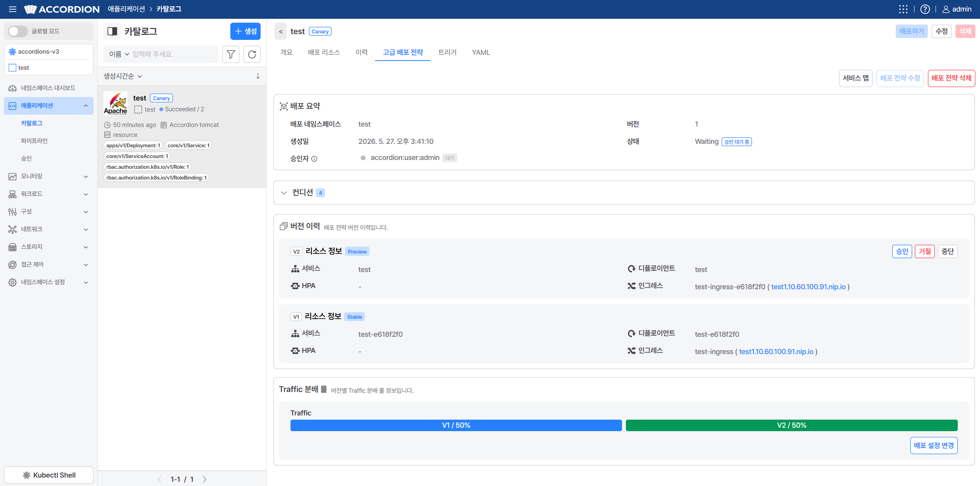Click the catalog search input field

[174, 54]
